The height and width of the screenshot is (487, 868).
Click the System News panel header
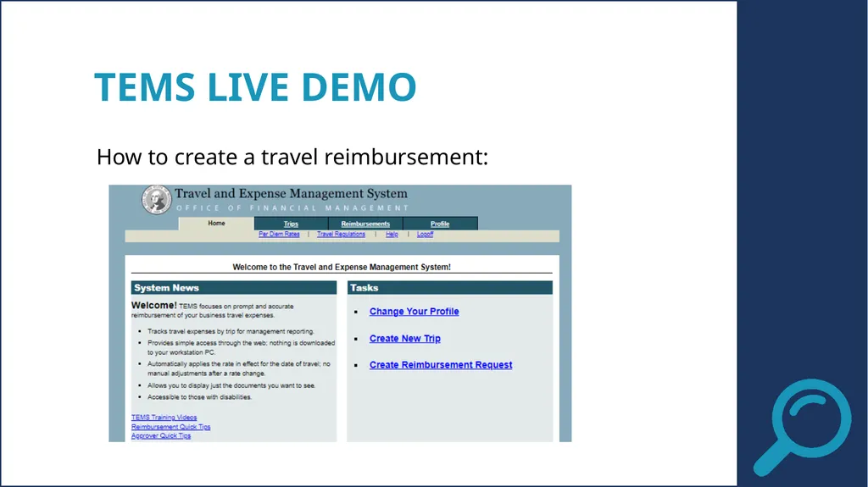coord(234,288)
